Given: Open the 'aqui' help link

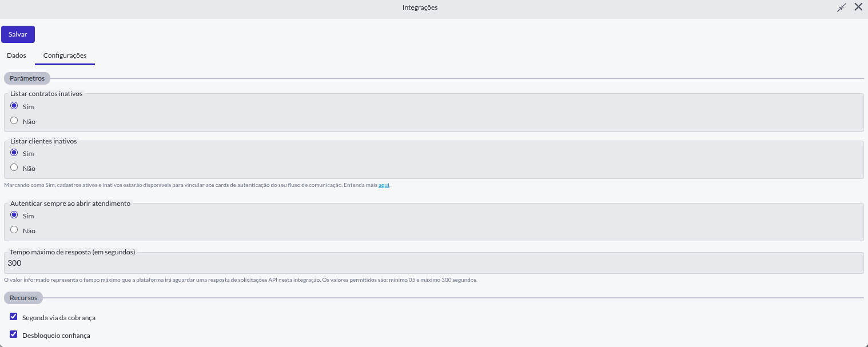Looking at the screenshot, I should [384, 185].
